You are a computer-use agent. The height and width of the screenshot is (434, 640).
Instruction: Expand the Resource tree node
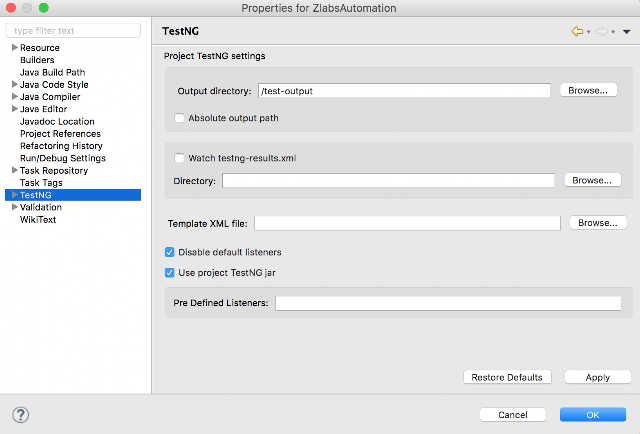15,47
